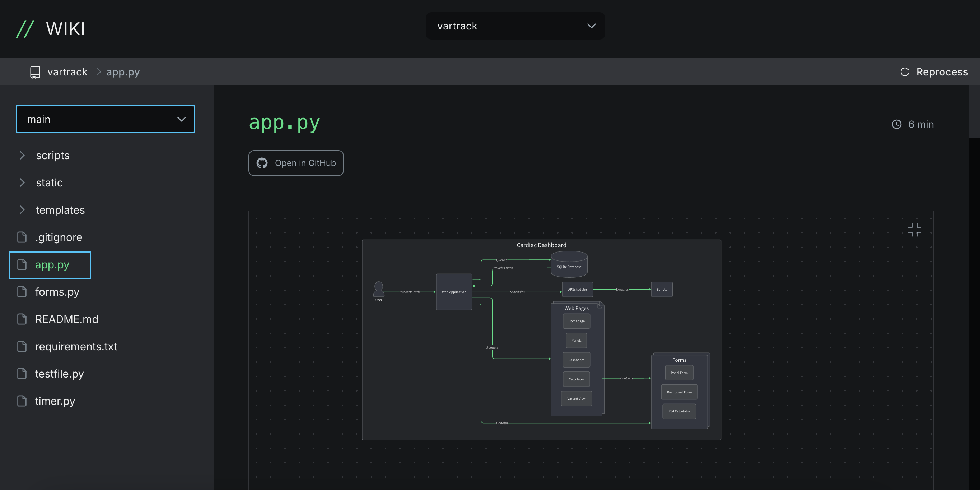Screen dimensions: 980x490
Task: Click the file icon next to app.py
Action: pyautogui.click(x=21, y=263)
